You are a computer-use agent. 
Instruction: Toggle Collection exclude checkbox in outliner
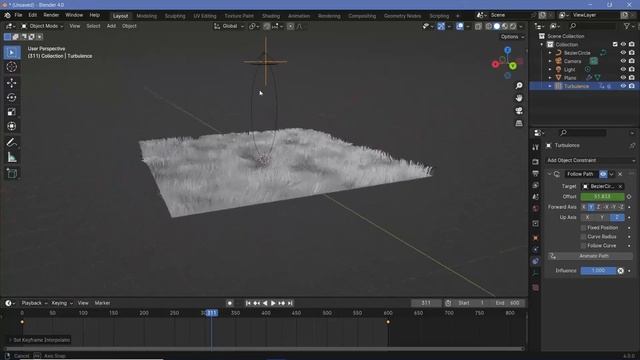click(x=615, y=44)
